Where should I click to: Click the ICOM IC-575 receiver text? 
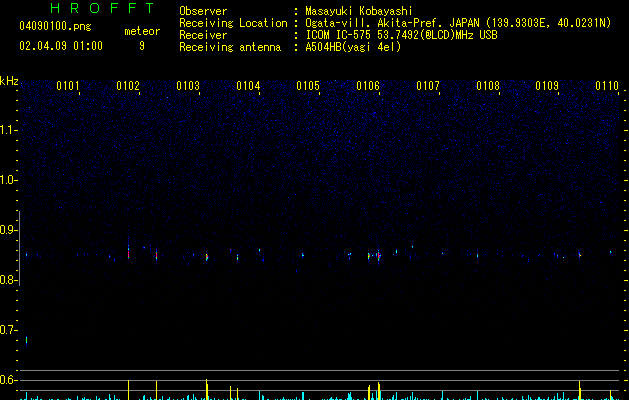click(401, 35)
